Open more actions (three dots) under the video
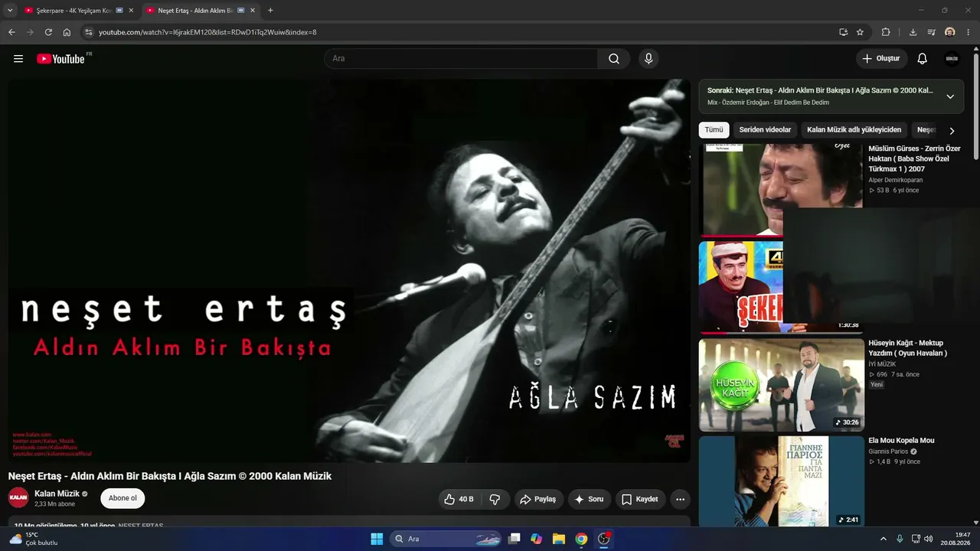 coord(680,499)
